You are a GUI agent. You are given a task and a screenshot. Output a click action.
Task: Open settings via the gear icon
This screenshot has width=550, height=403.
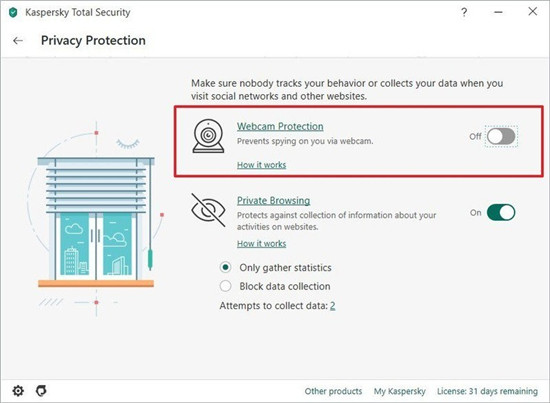(18, 390)
